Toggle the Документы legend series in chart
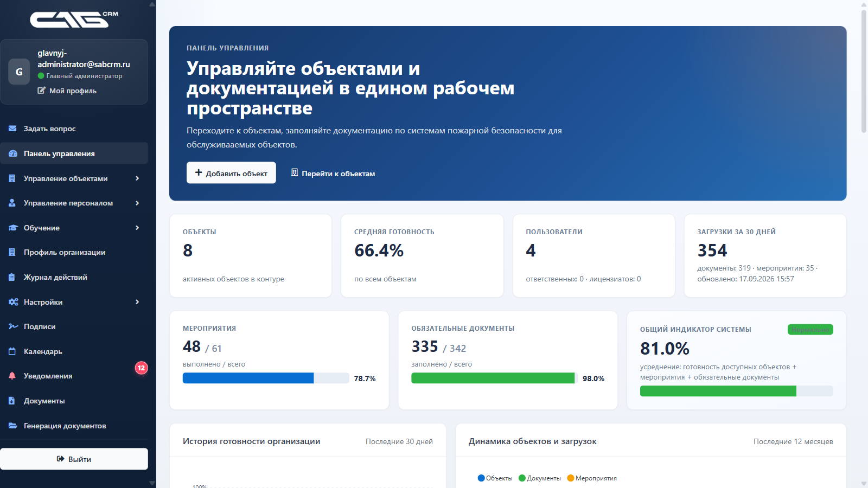 [x=540, y=478]
